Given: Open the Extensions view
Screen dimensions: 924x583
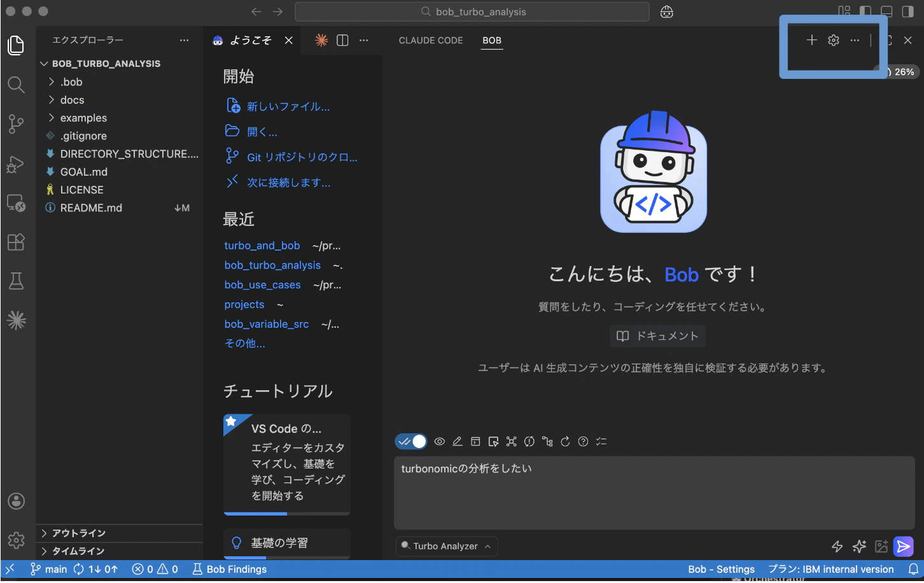Looking at the screenshot, I should (16, 242).
